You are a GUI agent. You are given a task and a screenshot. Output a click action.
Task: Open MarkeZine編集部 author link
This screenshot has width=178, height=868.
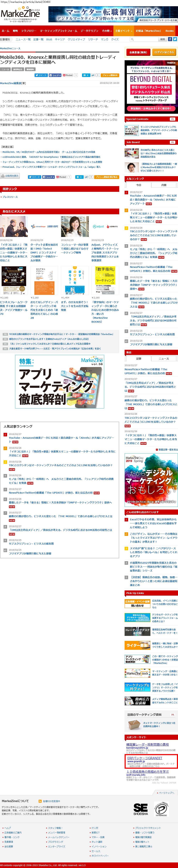pos(11,83)
